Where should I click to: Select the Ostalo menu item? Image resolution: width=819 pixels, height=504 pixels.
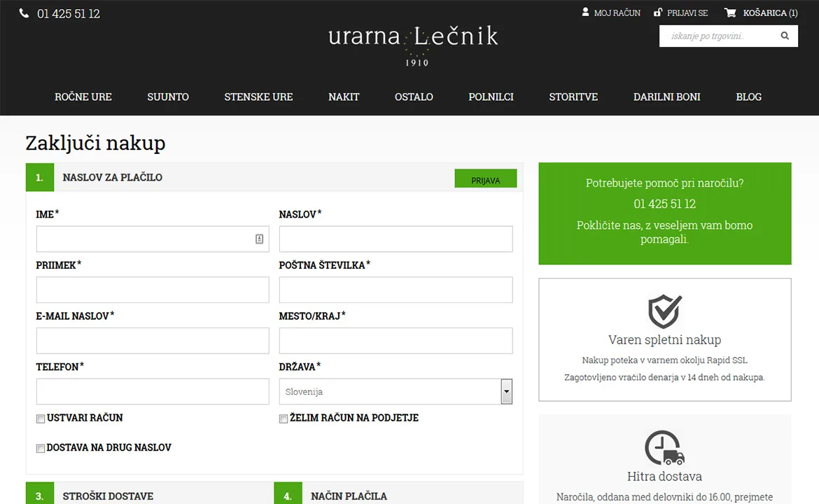pos(414,97)
